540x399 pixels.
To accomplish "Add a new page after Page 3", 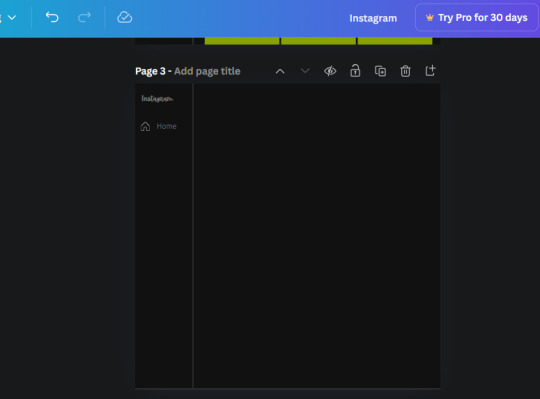I will (430, 71).
